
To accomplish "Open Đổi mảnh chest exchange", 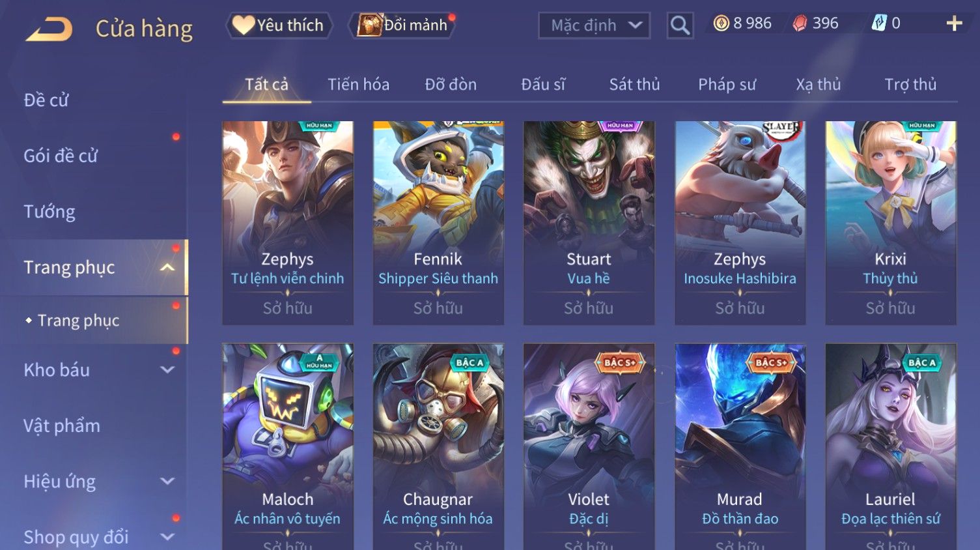I will (x=402, y=25).
